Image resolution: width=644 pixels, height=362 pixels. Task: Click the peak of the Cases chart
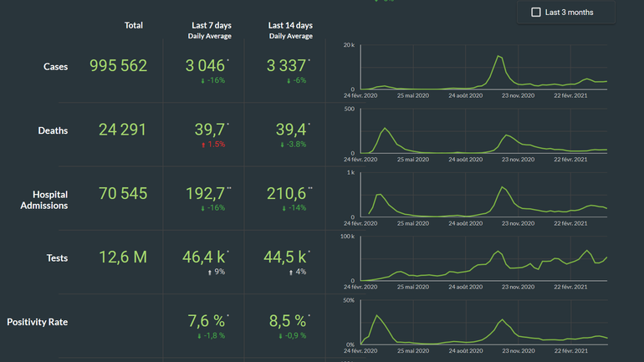tap(498, 56)
